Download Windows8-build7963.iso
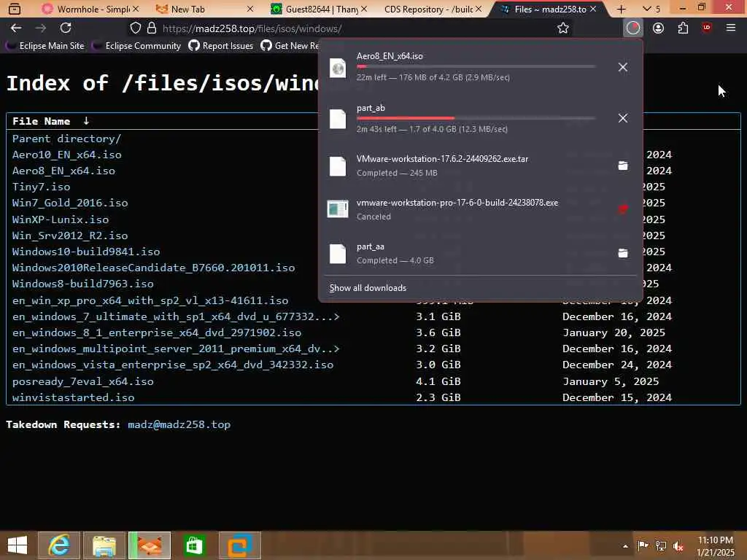Viewport: 747px width, 560px height. pyautogui.click(x=83, y=284)
